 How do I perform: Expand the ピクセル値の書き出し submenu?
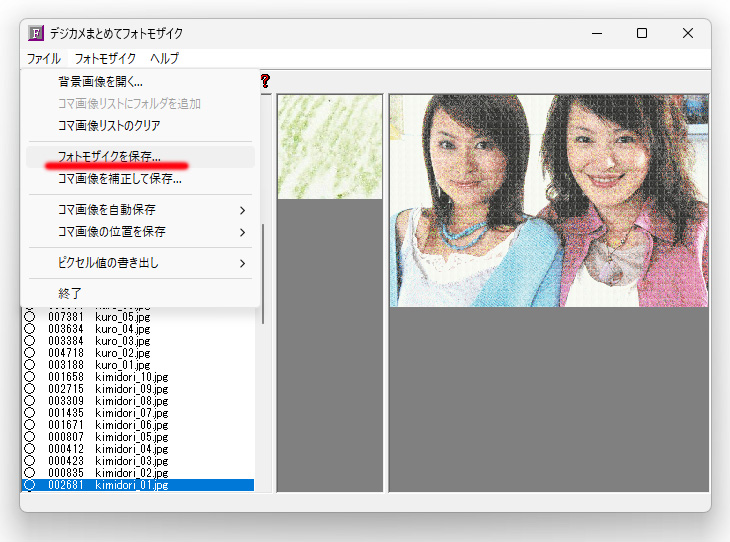[140, 263]
